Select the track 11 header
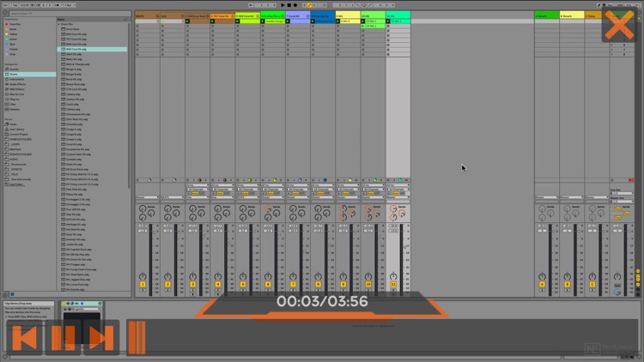644x362 pixels. click(398, 16)
